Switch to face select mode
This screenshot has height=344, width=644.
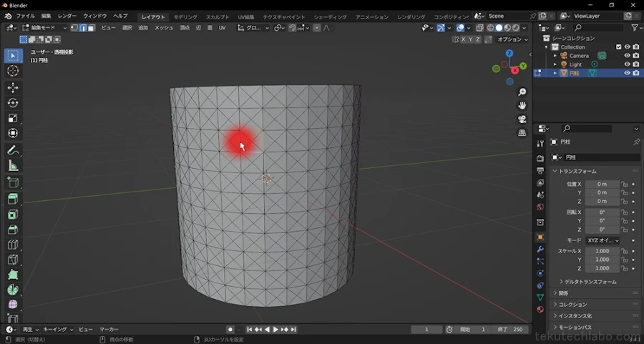coord(91,28)
